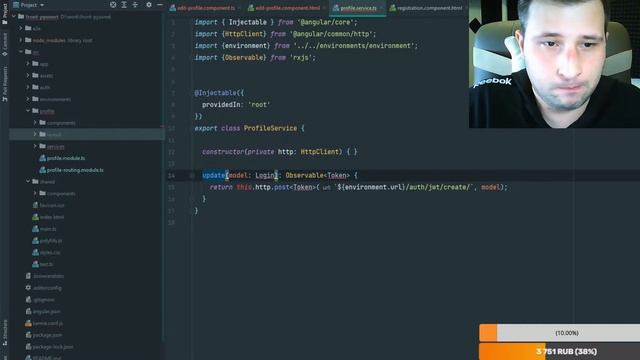Expand components folder under profile
This screenshot has width=640, height=360.
point(35,122)
